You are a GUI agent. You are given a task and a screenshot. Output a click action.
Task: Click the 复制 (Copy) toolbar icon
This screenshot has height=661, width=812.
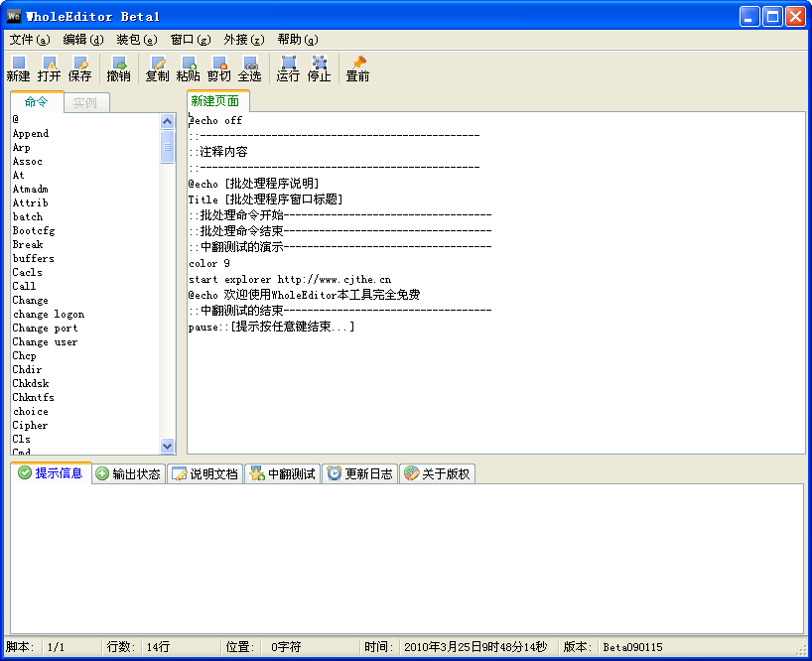(157, 68)
